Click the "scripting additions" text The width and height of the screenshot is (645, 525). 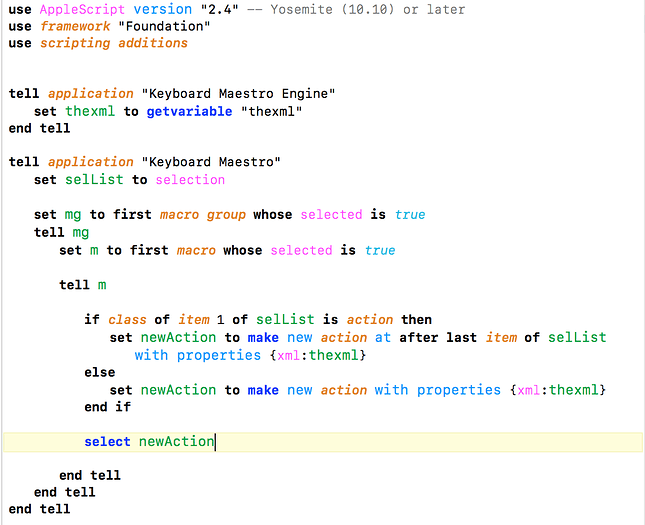pos(114,43)
